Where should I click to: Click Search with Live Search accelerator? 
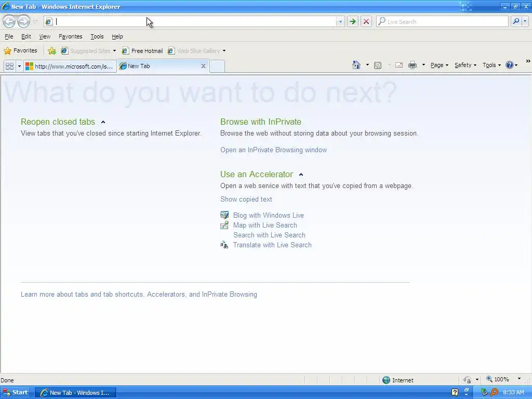tap(269, 235)
